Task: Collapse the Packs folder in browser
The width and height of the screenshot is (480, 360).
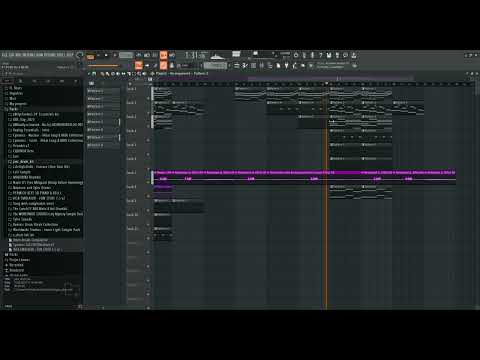Action: click(13, 109)
